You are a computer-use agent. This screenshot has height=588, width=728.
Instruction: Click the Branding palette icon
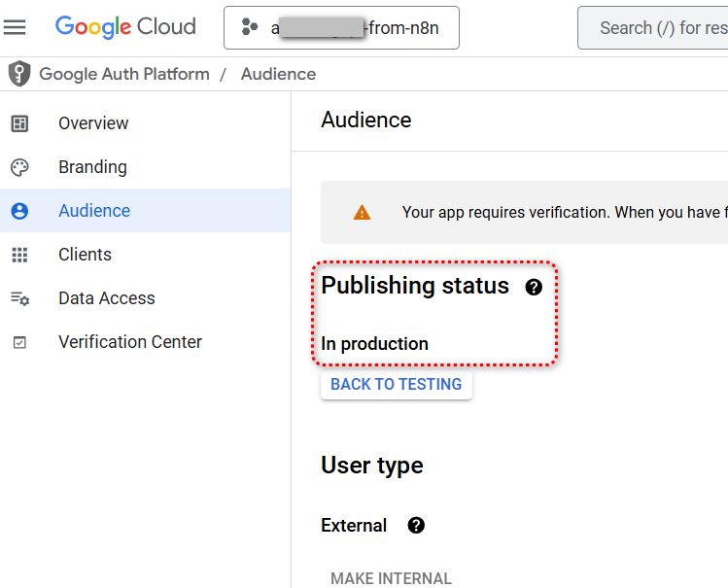19,167
